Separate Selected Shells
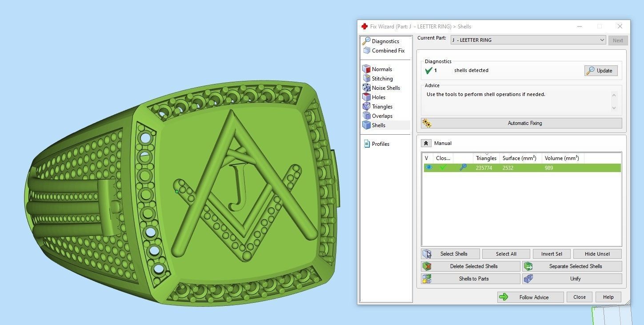 (x=572, y=266)
